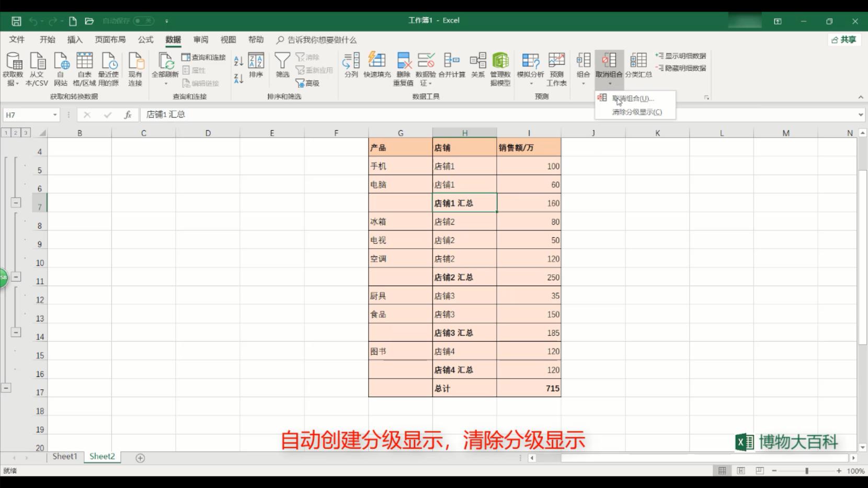This screenshot has width=868, height=488.
Task: Select the 快速填充 (Flash Fill) icon
Action: [x=376, y=63]
